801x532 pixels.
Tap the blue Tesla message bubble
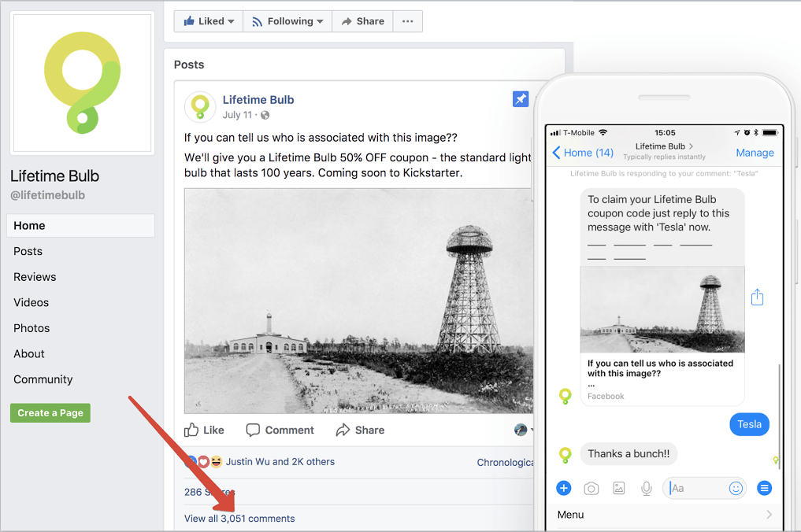pyautogui.click(x=749, y=424)
